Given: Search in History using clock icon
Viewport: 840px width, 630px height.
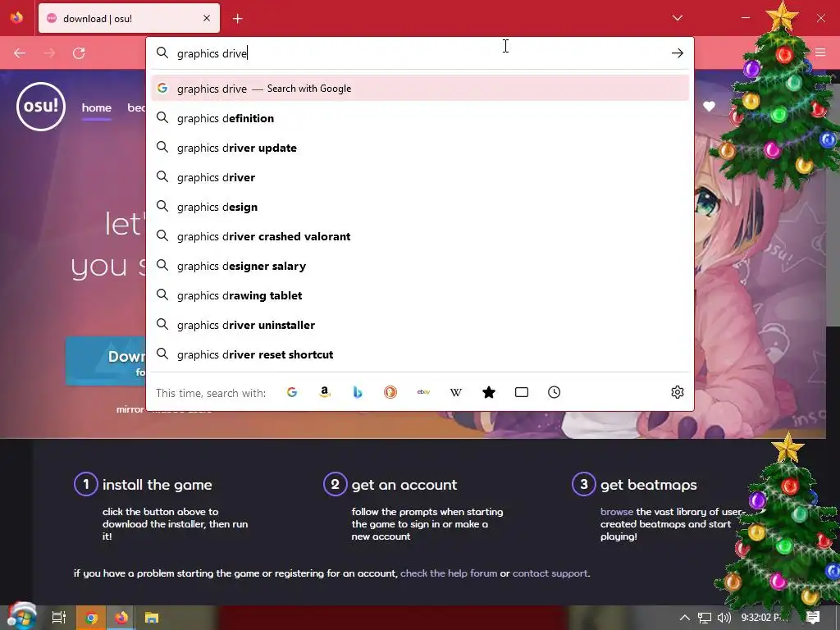Looking at the screenshot, I should tap(554, 392).
